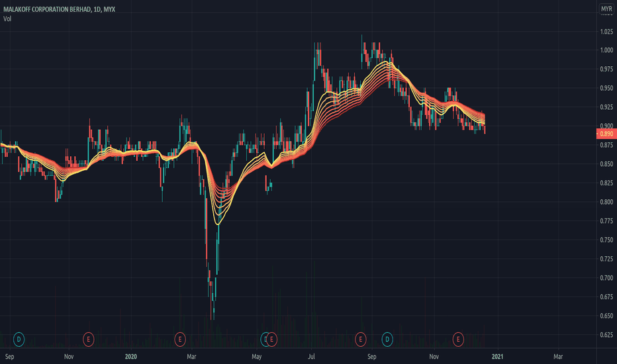This screenshot has height=364, width=617.
Task: Click the May label on time axis
Action: 257,357
